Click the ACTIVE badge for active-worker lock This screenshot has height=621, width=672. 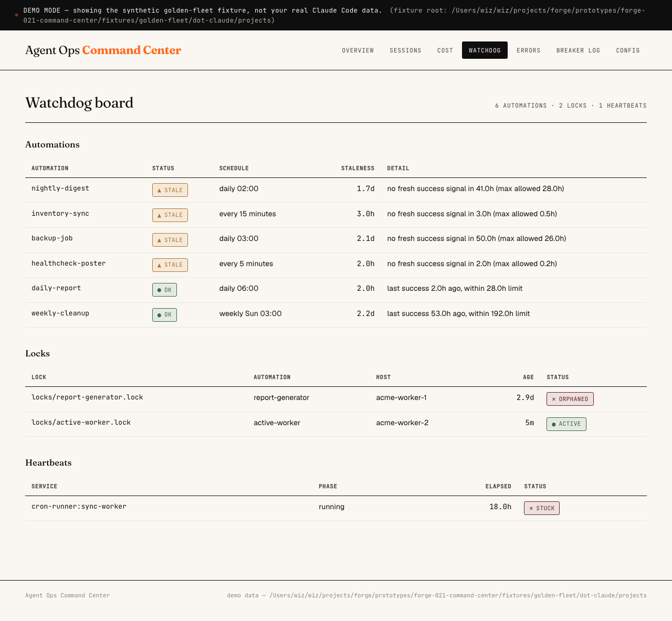[x=566, y=424]
